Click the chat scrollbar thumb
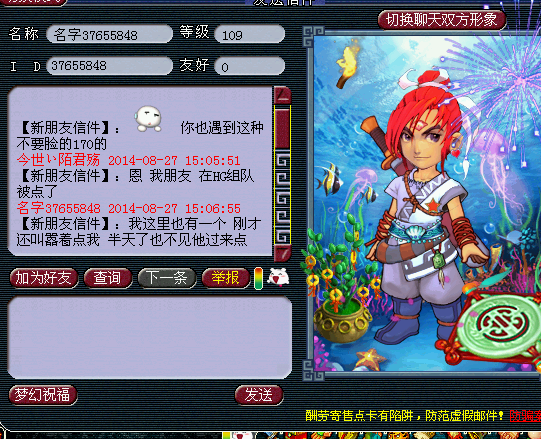This screenshot has height=439, width=541. pyautogui.click(x=282, y=128)
